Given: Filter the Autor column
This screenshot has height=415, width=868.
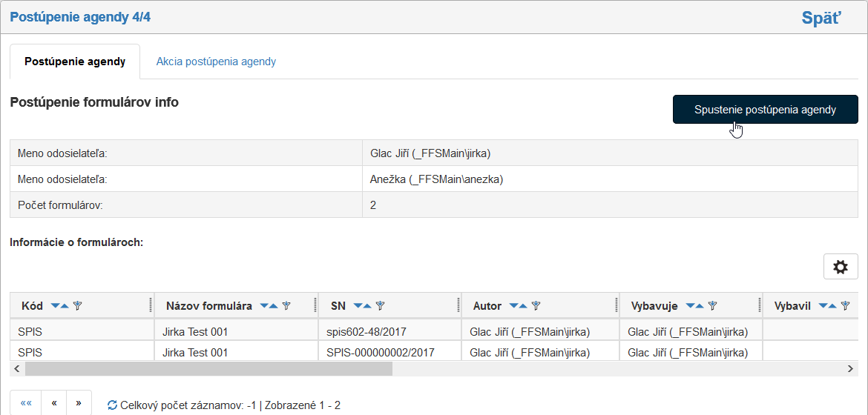Looking at the screenshot, I should pyautogui.click(x=536, y=306).
